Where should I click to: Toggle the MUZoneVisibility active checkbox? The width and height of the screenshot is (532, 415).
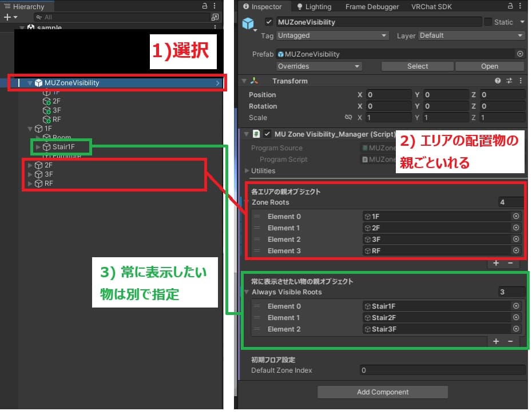[x=269, y=22]
